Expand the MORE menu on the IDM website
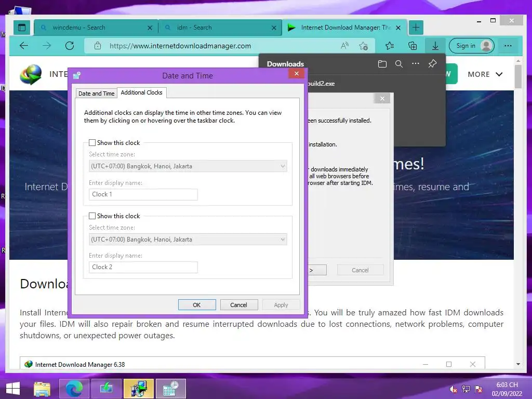This screenshot has height=399, width=532. (485, 74)
